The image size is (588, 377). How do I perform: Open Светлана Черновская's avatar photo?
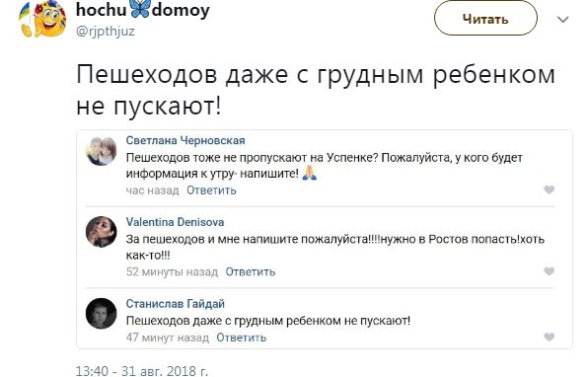[102, 150]
